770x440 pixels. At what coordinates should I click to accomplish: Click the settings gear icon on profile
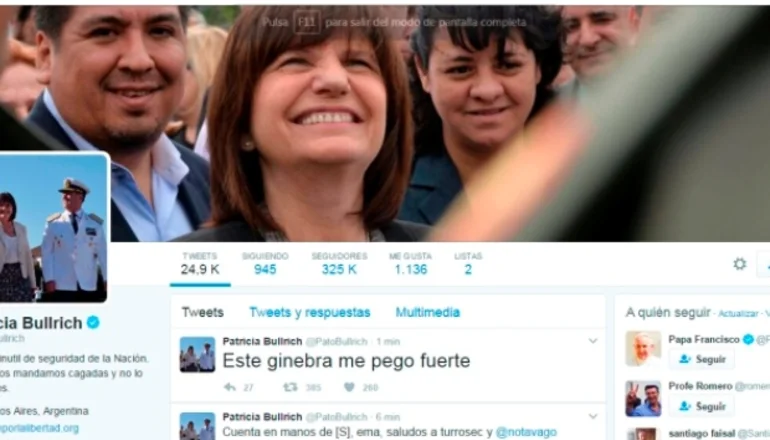[x=740, y=264]
